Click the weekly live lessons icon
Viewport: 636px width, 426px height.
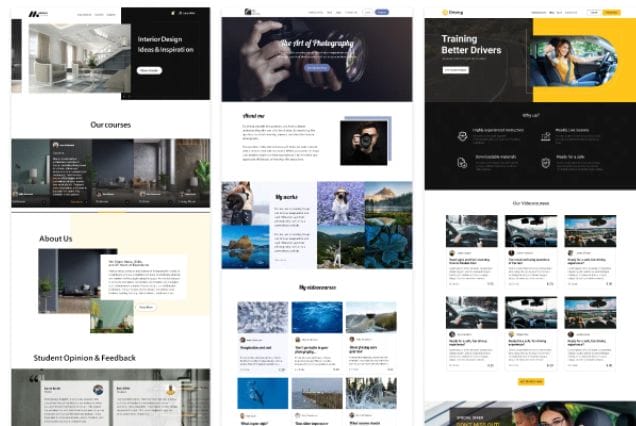pos(546,136)
